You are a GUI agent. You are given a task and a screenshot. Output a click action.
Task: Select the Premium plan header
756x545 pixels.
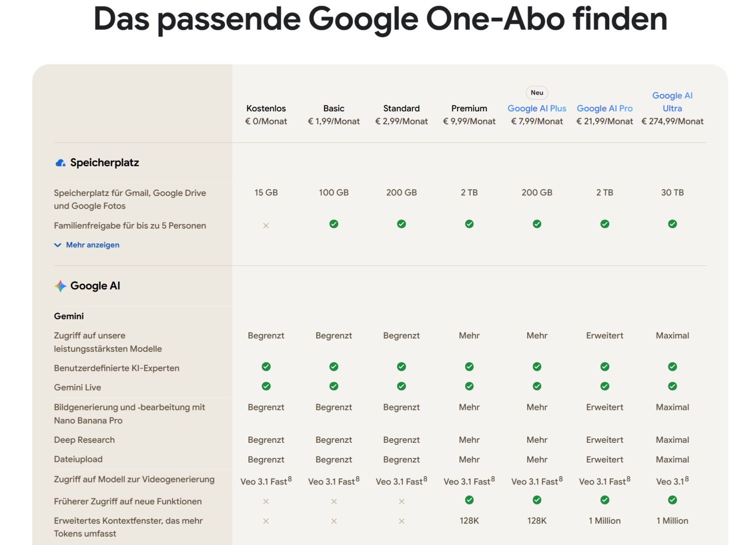pos(469,108)
